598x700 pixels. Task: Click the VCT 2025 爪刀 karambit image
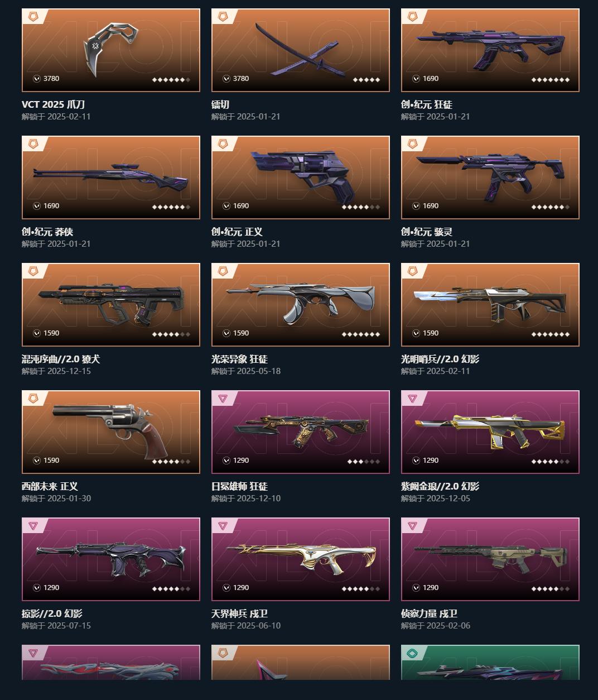110,50
